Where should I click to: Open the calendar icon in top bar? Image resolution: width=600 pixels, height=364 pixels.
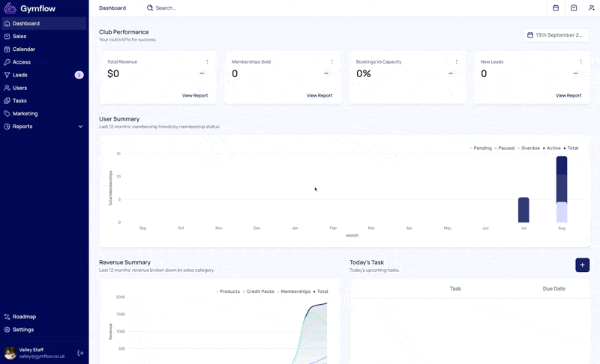(556, 8)
